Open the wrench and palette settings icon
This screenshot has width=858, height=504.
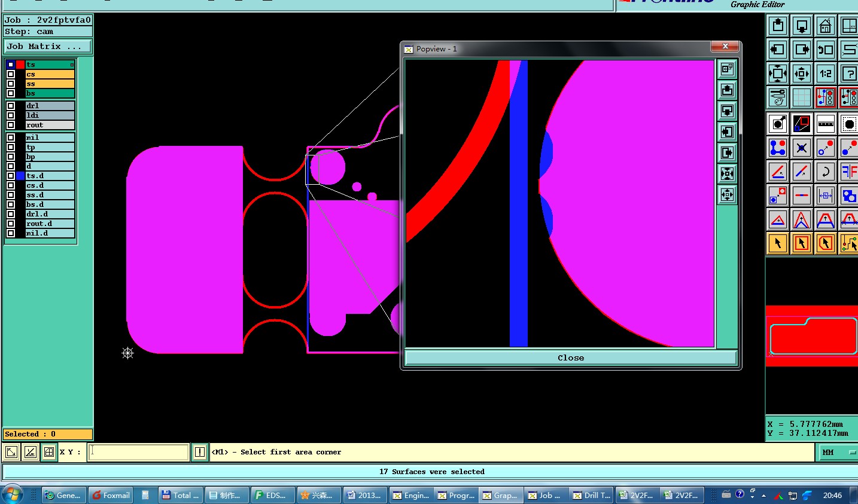click(x=778, y=97)
